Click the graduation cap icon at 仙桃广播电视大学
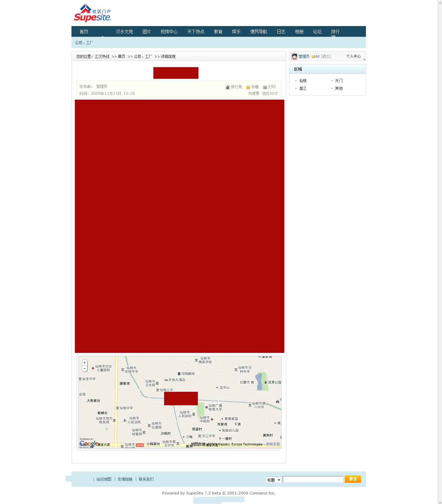Viewport: 442px width, 504px height. click(206, 407)
